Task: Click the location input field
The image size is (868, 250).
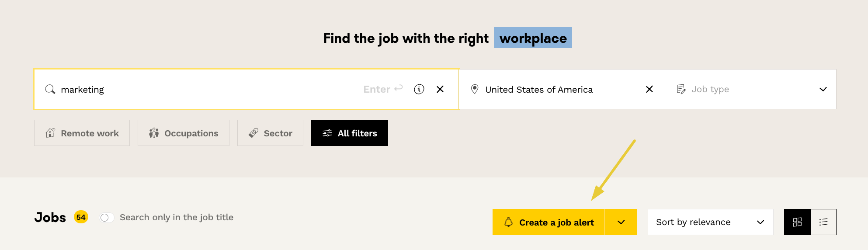Action: [555, 89]
